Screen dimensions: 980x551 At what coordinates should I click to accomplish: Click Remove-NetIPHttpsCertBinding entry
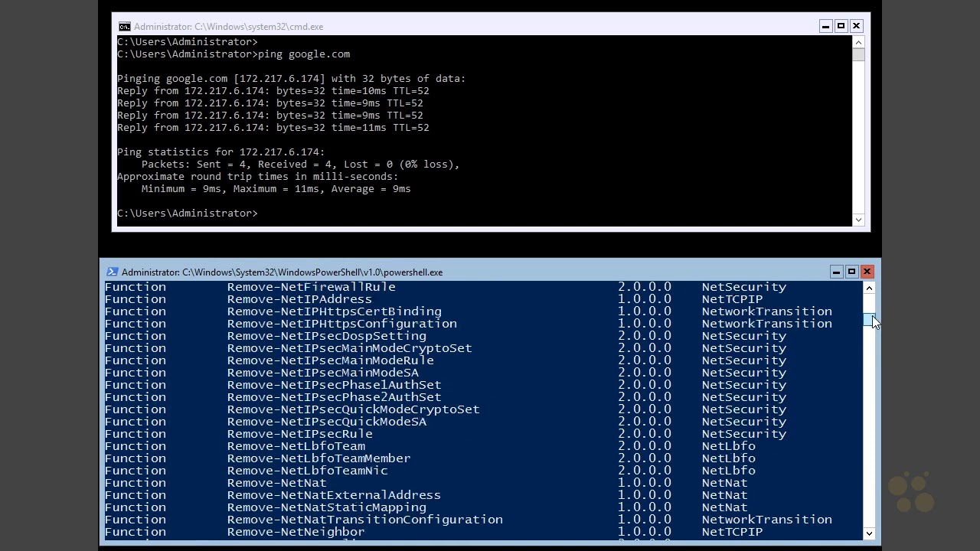[335, 311]
